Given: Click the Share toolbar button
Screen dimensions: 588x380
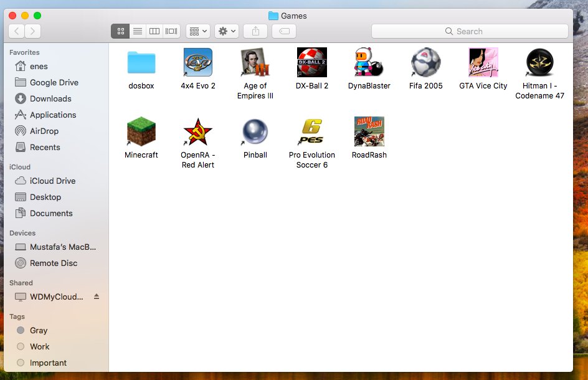Looking at the screenshot, I should coord(255,31).
